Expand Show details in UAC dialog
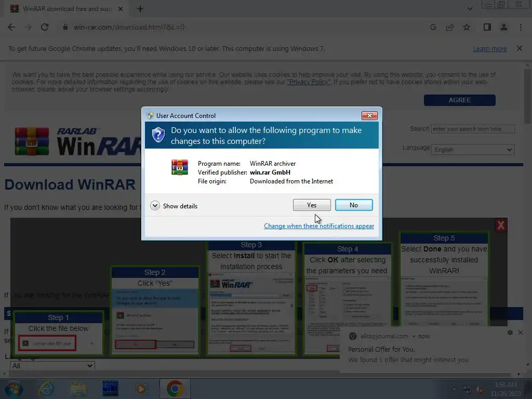This screenshot has width=532, height=399. point(174,206)
